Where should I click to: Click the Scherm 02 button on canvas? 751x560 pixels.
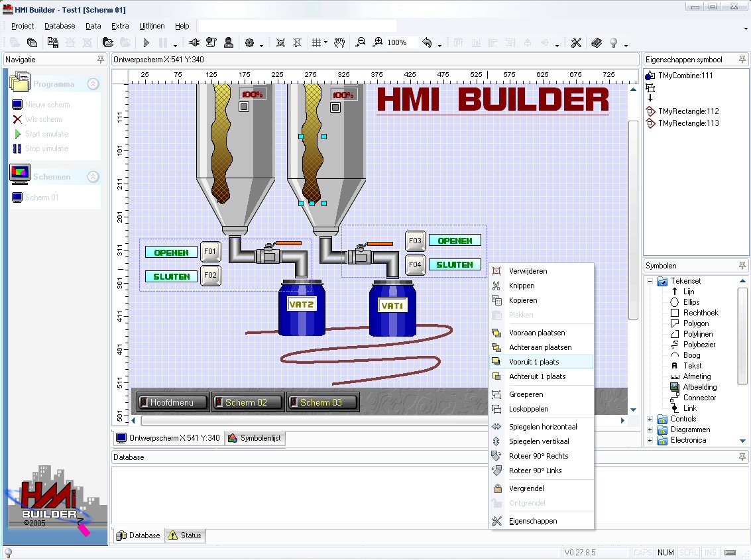click(x=247, y=402)
